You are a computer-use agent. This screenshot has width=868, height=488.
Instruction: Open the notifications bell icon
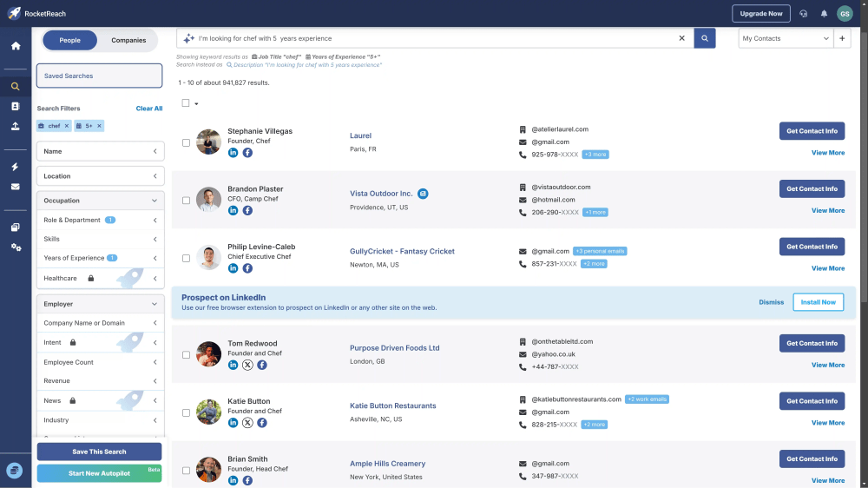(824, 13)
